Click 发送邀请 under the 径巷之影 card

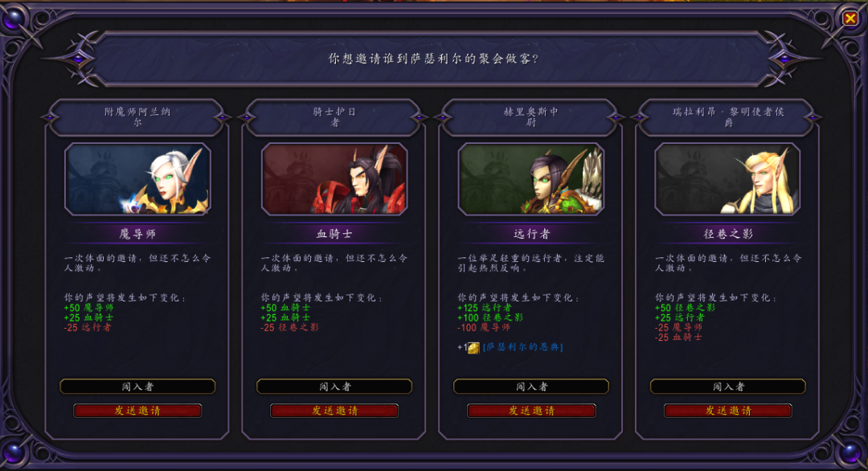pos(728,411)
